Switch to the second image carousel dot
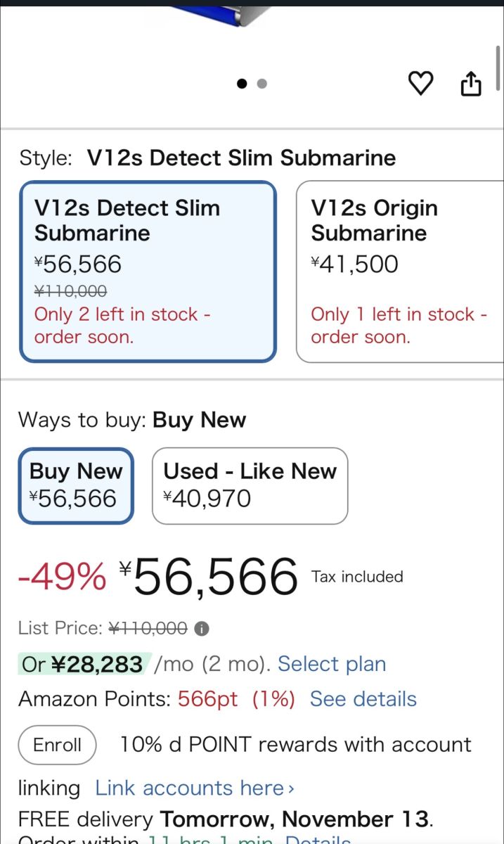This screenshot has width=504, height=844. tap(262, 84)
